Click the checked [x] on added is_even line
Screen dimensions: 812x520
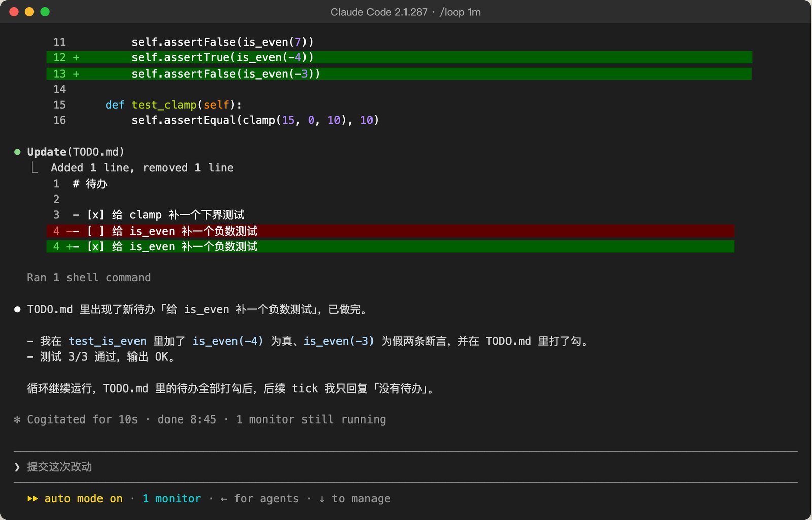95,247
